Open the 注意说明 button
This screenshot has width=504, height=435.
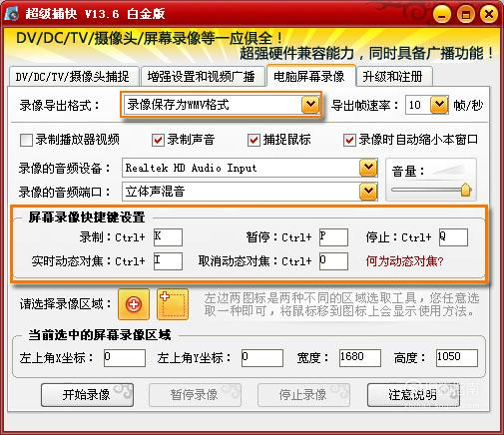coord(413,395)
